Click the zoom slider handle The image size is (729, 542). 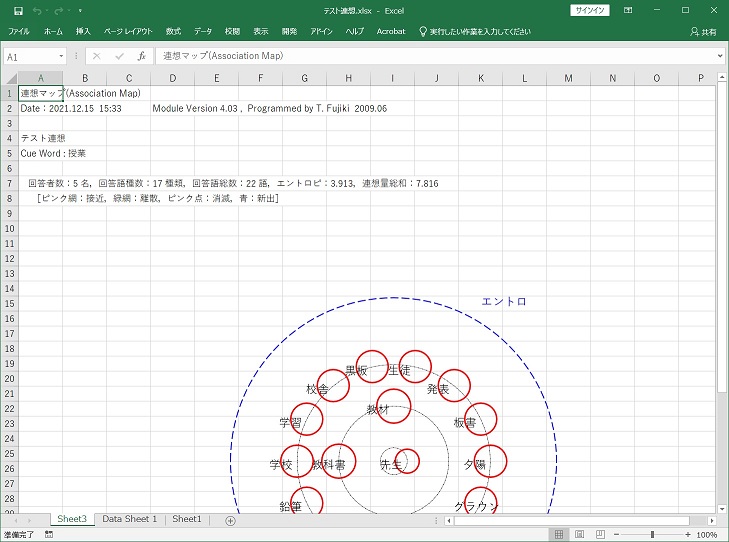click(x=653, y=534)
